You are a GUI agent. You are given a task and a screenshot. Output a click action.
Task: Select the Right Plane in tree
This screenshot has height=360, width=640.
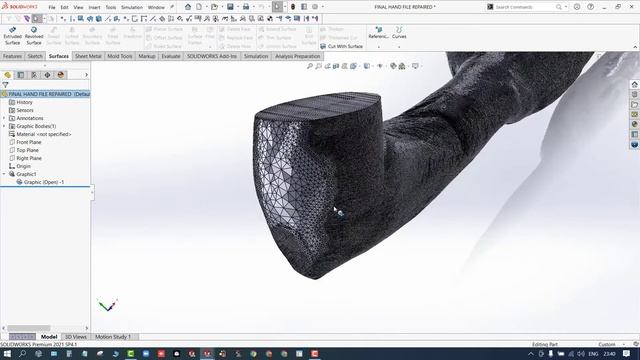point(29,158)
